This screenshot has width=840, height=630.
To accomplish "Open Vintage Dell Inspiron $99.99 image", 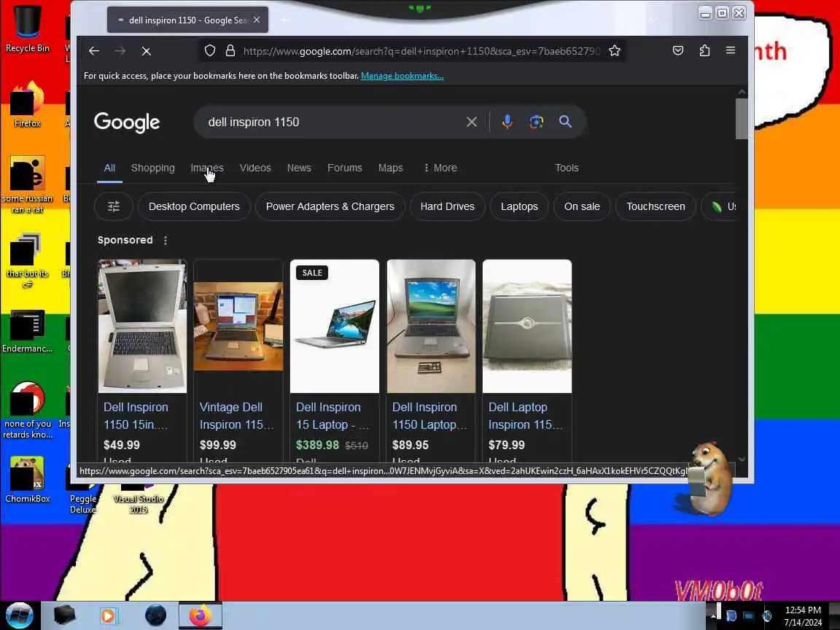I will tap(238, 326).
